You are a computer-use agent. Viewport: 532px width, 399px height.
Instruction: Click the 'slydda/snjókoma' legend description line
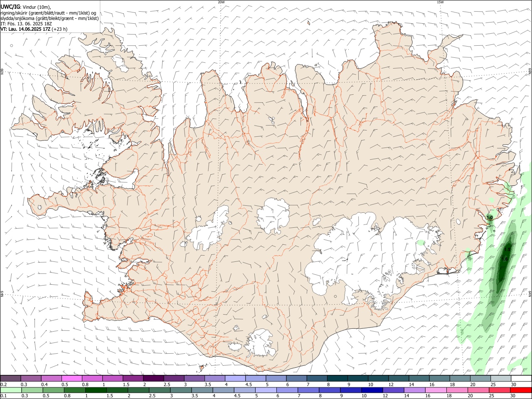tap(49, 18)
